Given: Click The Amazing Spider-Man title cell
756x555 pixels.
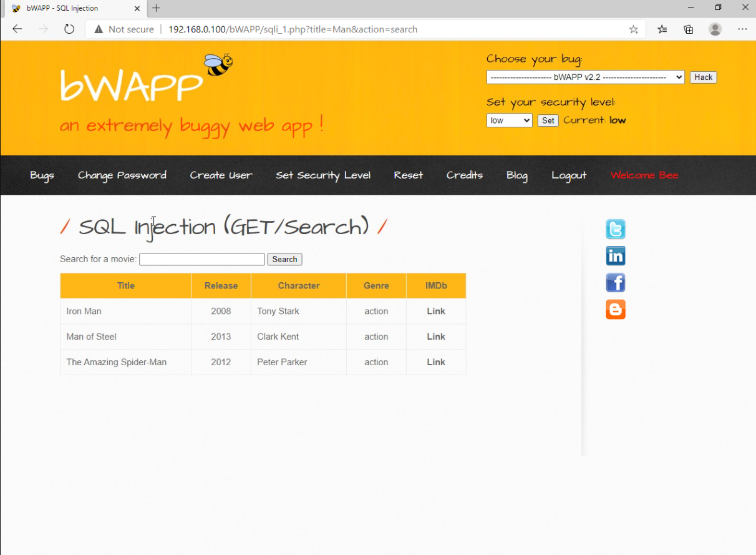Looking at the screenshot, I should click(126, 362).
